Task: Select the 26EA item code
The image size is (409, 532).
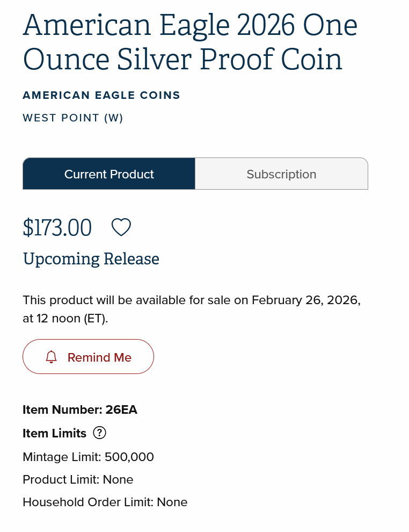Action: 121,410
